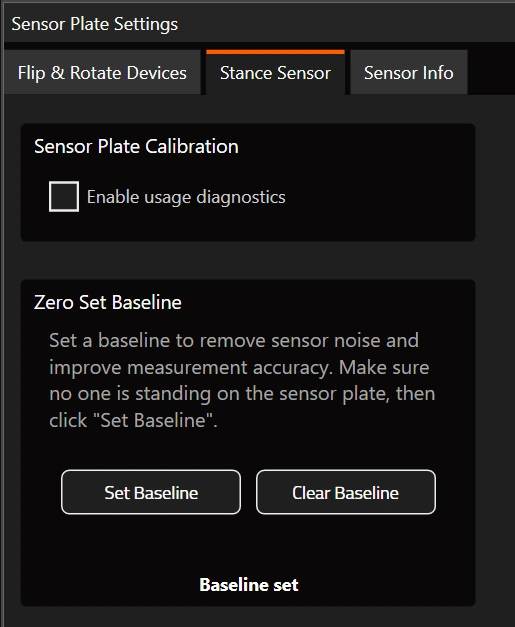
Task: Switch to the Flip & Rotate Devices tab
Action: [x=102, y=73]
